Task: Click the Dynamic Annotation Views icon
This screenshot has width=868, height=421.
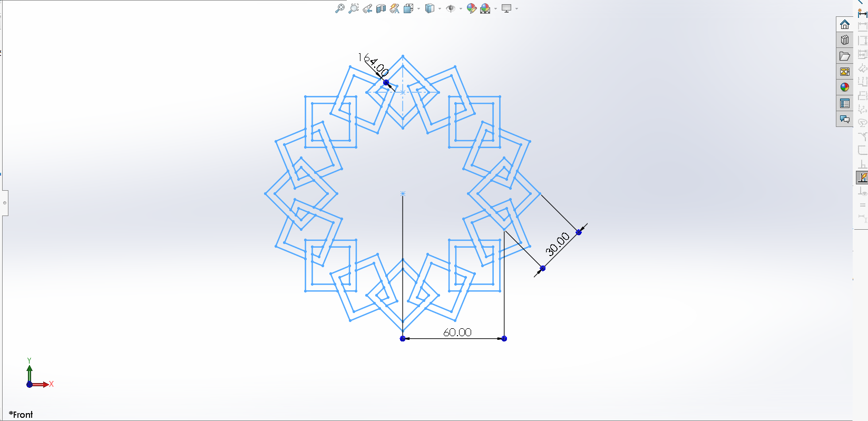Action: (395, 8)
